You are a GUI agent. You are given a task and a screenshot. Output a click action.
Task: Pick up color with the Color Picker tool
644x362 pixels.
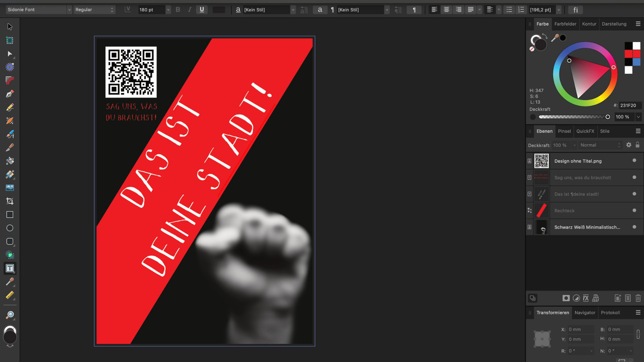(x=10, y=282)
